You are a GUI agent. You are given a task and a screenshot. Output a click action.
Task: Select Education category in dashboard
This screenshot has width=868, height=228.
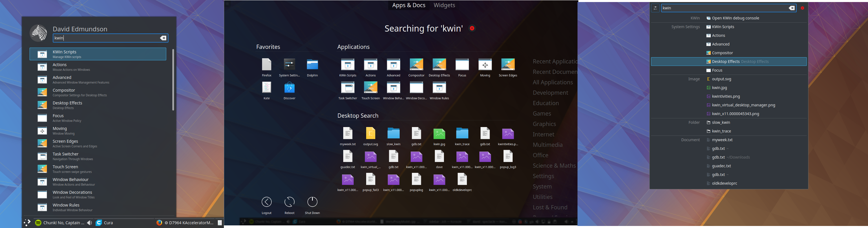tap(546, 103)
